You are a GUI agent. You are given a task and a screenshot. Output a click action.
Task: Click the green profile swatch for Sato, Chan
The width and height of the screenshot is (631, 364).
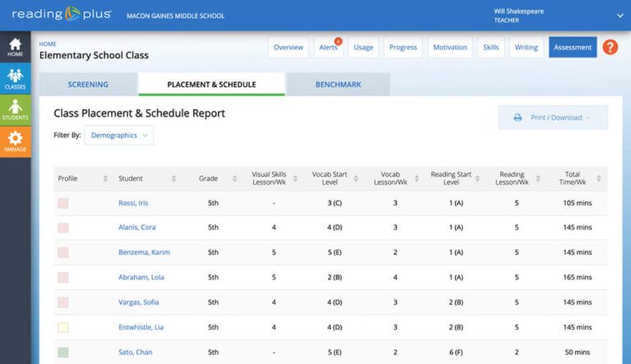63,352
